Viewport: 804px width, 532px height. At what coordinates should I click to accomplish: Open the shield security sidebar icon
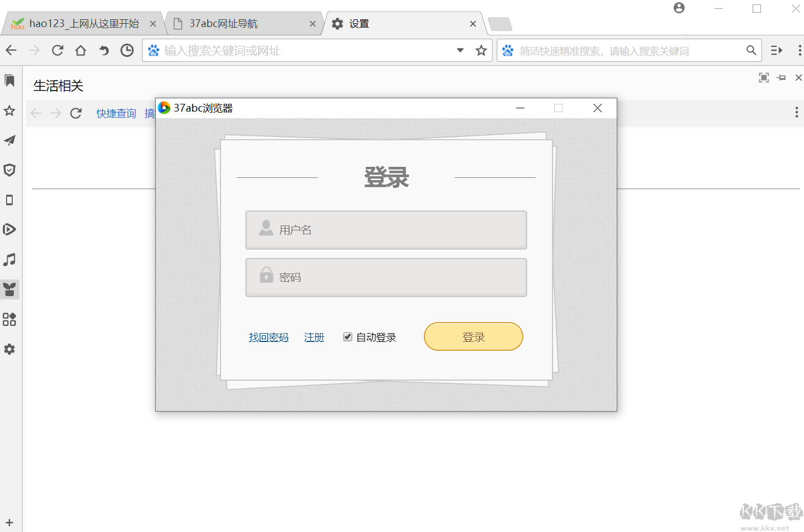pyautogui.click(x=9, y=170)
